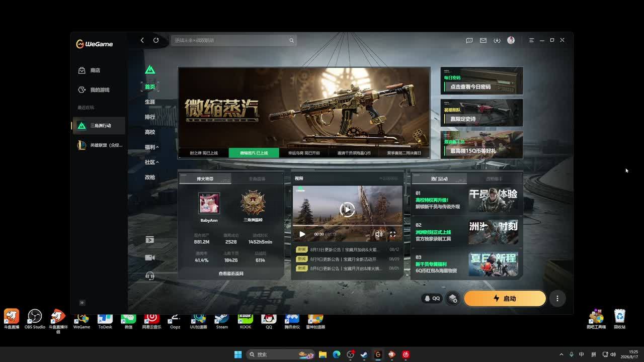644x362 pixels.
Task: Open File Explorer from the taskbar
Action: [x=323, y=354]
